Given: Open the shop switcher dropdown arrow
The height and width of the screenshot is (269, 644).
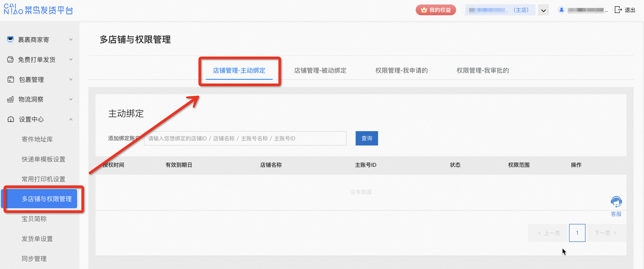Looking at the screenshot, I should pyautogui.click(x=544, y=11).
